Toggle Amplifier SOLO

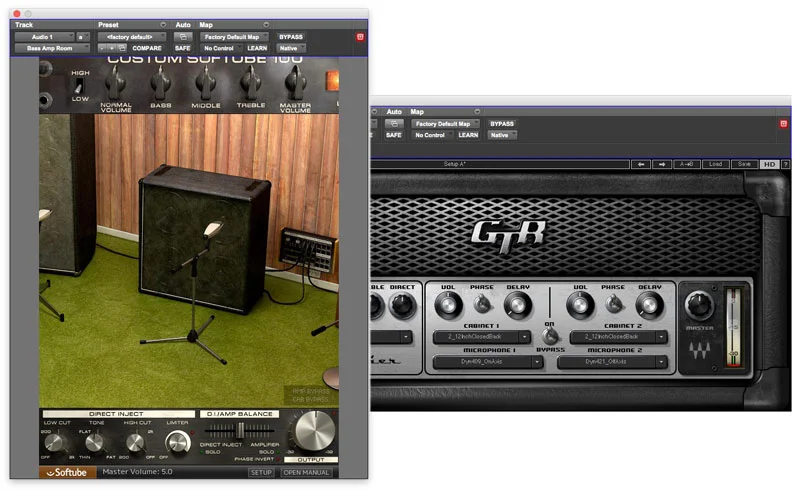pos(268,452)
